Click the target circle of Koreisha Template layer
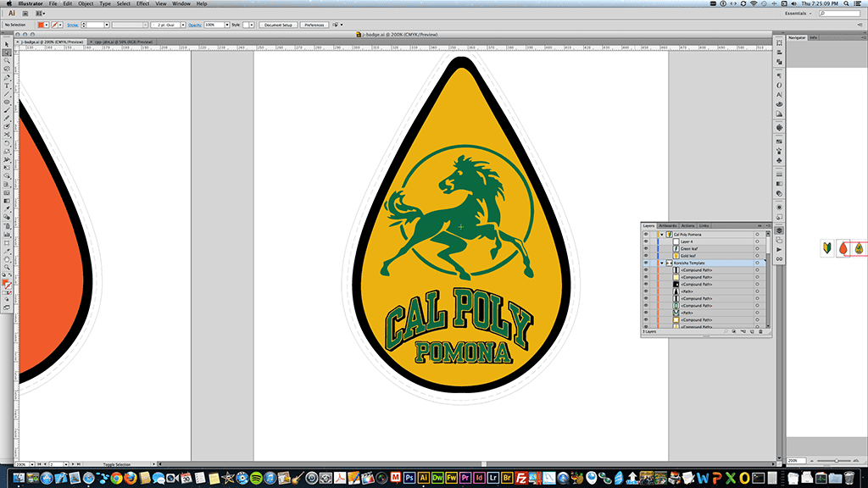Screen dimensions: 868x488 pyautogui.click(x=757, y=263)
